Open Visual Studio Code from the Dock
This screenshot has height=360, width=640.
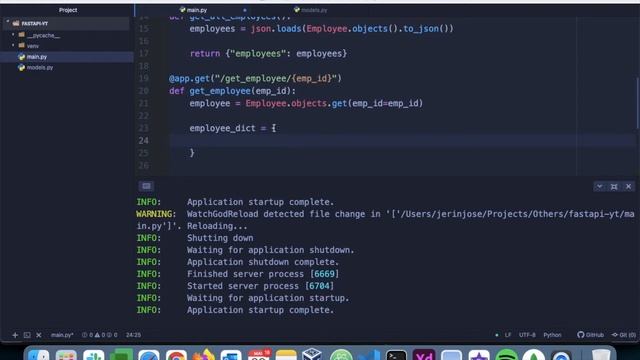369,355
